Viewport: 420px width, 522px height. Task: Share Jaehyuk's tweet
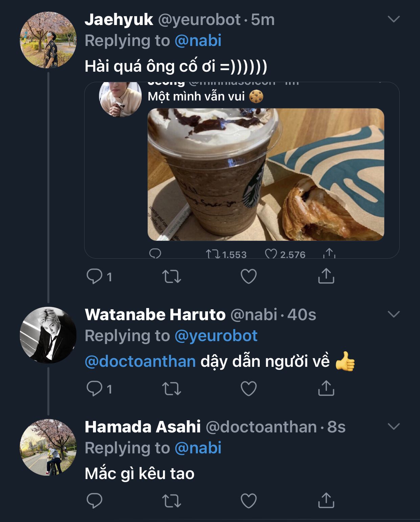coord(326,276)
